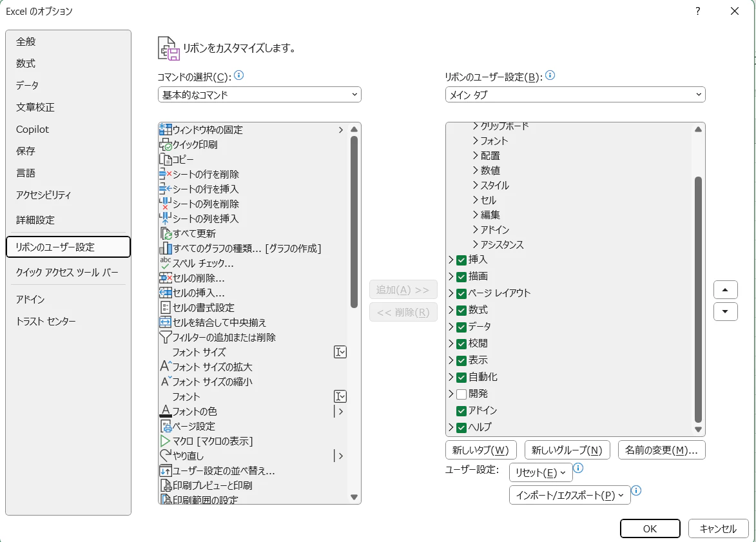Click the ribbon tabs list scrollbar thumb
This screenshot has width=756, height=542.
698,300
